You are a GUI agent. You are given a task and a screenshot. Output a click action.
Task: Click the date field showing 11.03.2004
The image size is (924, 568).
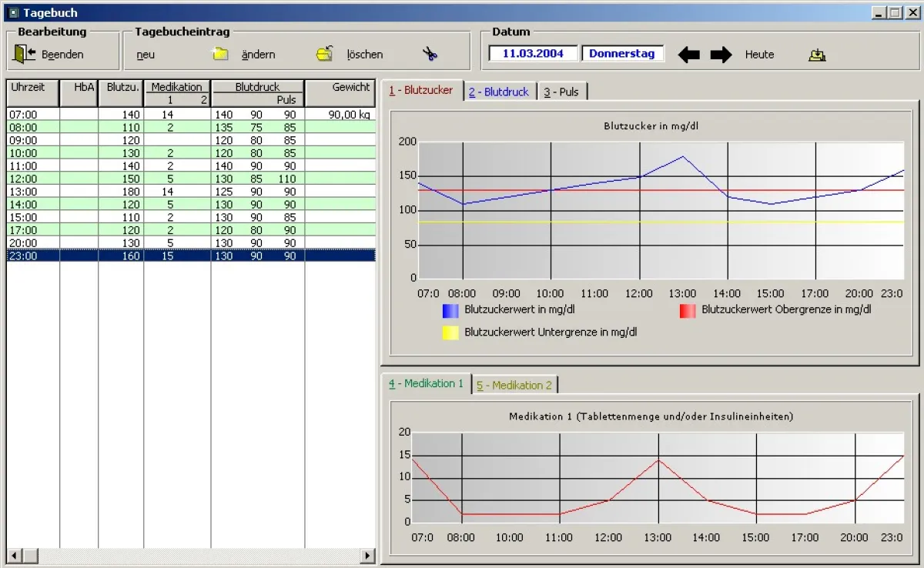click(x=533, y=54)
